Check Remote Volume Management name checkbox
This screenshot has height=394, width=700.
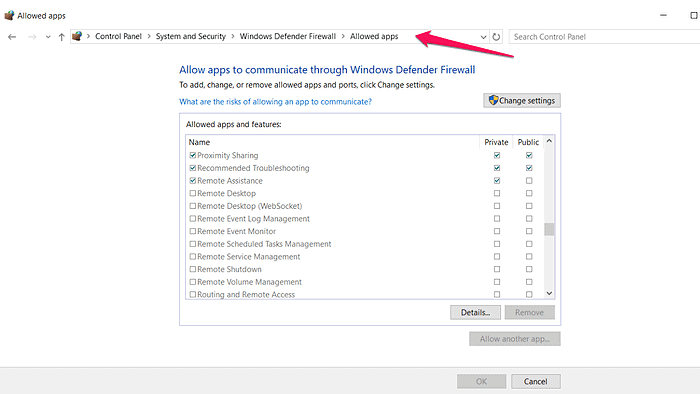193,282
